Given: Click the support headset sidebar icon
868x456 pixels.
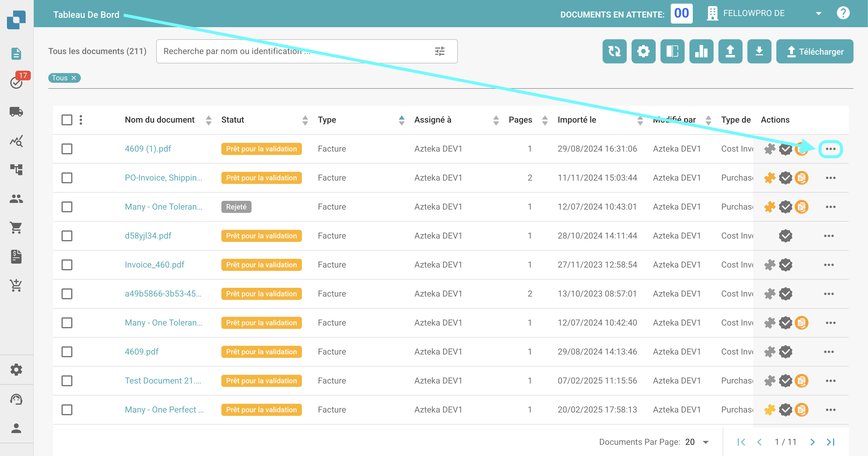Looking at the screenshot, I should 16,399.
